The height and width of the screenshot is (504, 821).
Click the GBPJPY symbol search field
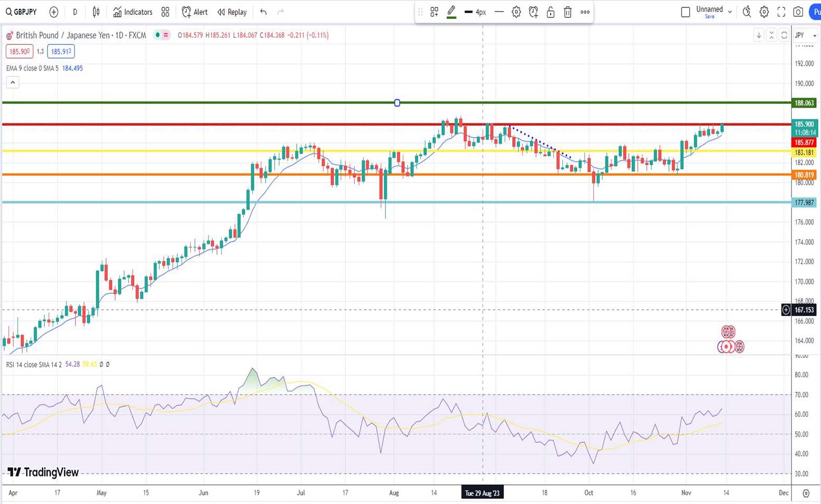click(22, 12)
